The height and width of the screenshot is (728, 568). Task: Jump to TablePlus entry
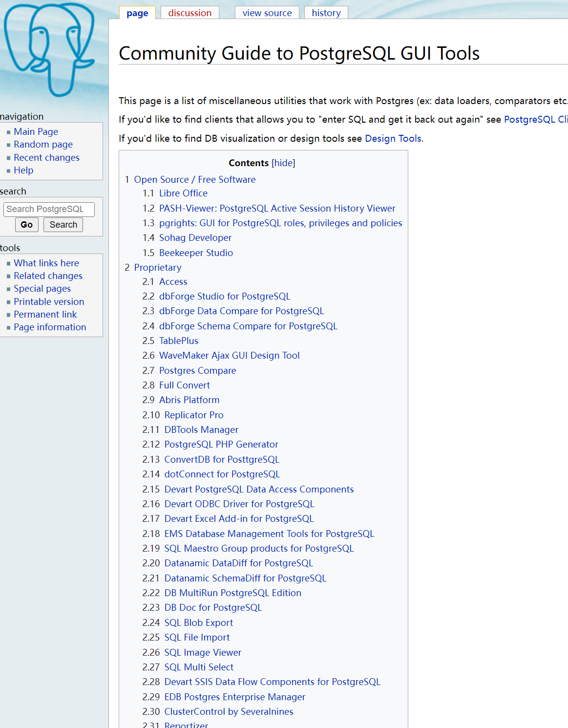(x=179, y=341)
